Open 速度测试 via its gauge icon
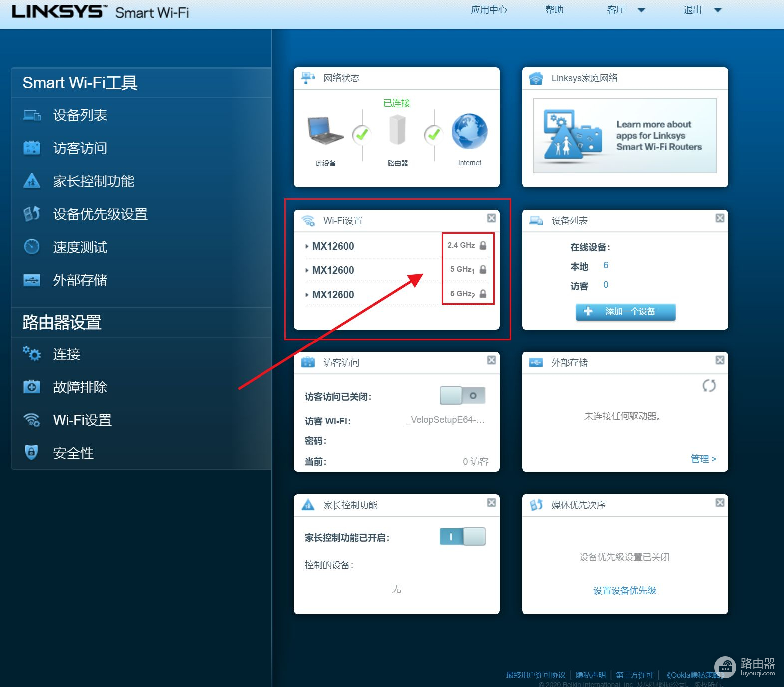 pos(32,247)
